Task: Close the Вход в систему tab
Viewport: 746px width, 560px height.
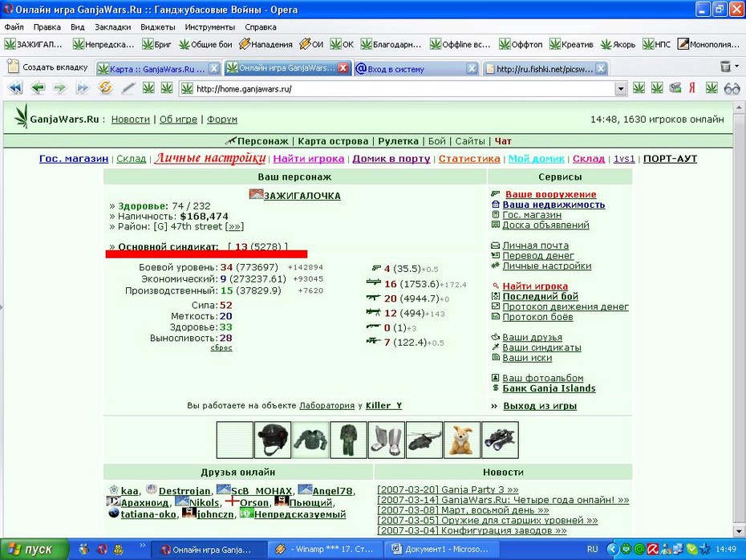Action: tap(472, 69)
